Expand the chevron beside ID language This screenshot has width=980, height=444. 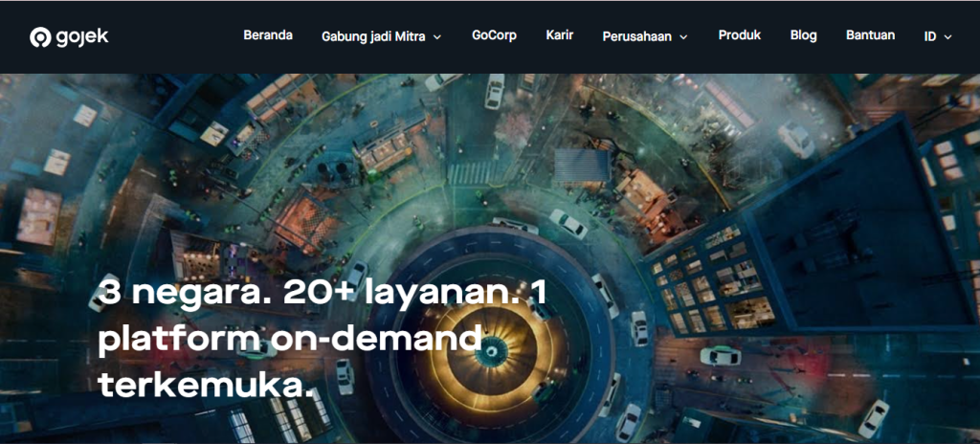pyautogui.click(x=947, y=37)
